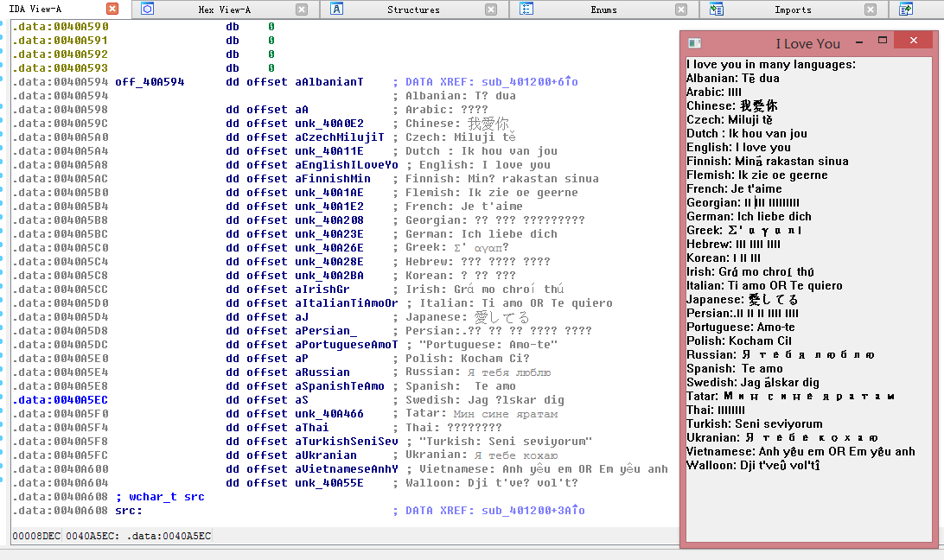This screenshot has width=944, height=560.
Task: Click the Imports tab icon
Action: pyautogui.click(x=716, y=9)
